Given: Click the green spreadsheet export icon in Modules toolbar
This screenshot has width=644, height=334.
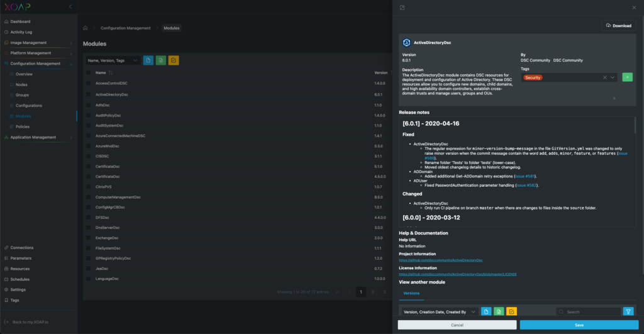Looking at the screenshot, I should tap(160, 60).
